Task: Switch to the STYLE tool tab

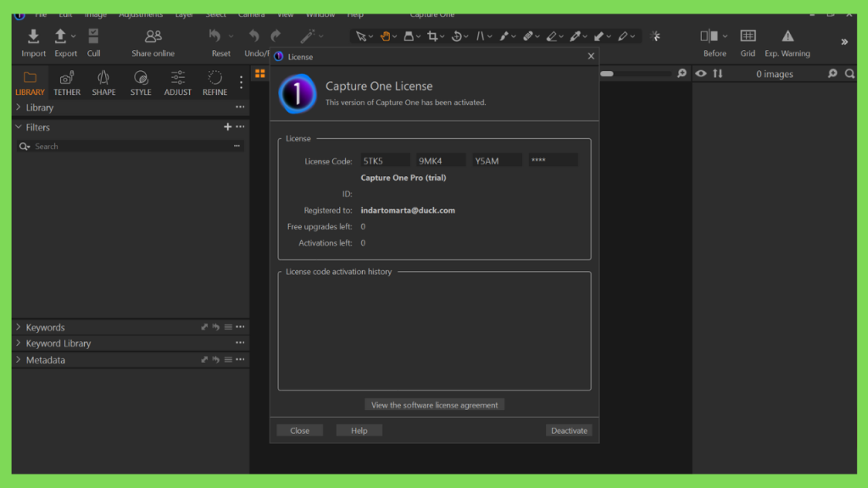Action: click(x=141, y=83)
